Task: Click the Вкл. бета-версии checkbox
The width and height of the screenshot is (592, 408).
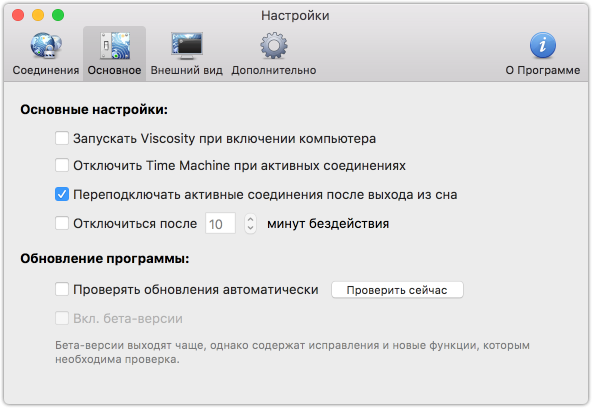Action: click(62, 318)
